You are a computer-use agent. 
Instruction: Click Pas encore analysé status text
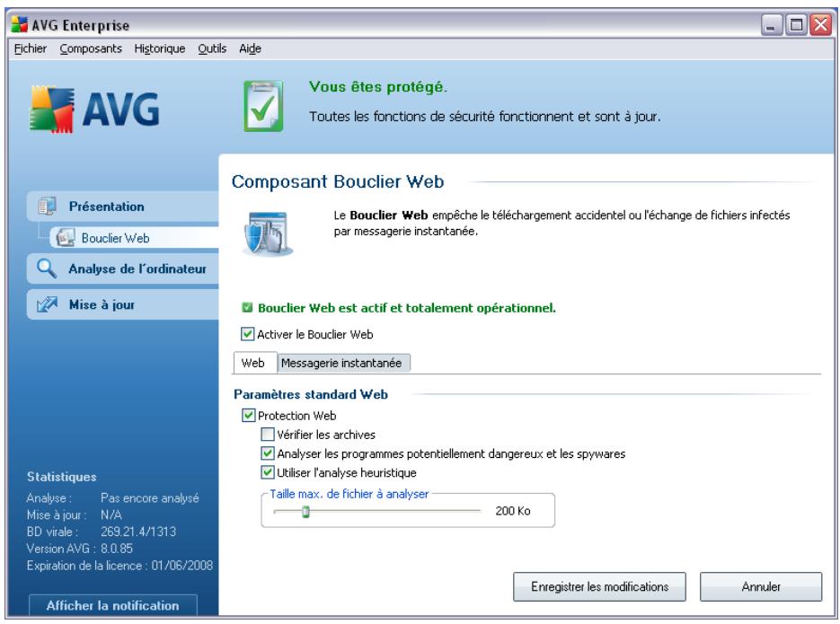[149, 498]
